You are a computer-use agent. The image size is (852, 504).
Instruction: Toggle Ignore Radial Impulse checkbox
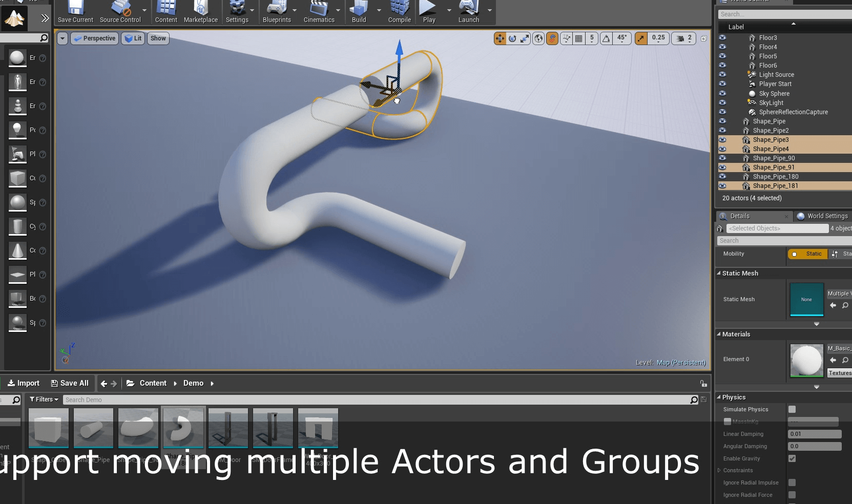point(792,482)
